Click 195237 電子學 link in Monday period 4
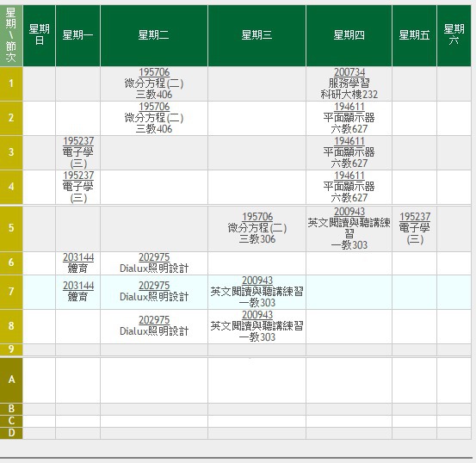476x463 pixels. pos(78,176)
